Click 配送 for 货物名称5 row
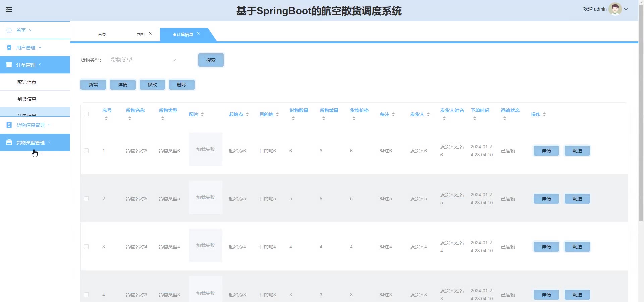The width and height of the screenshot is (644, 302). 577,199
